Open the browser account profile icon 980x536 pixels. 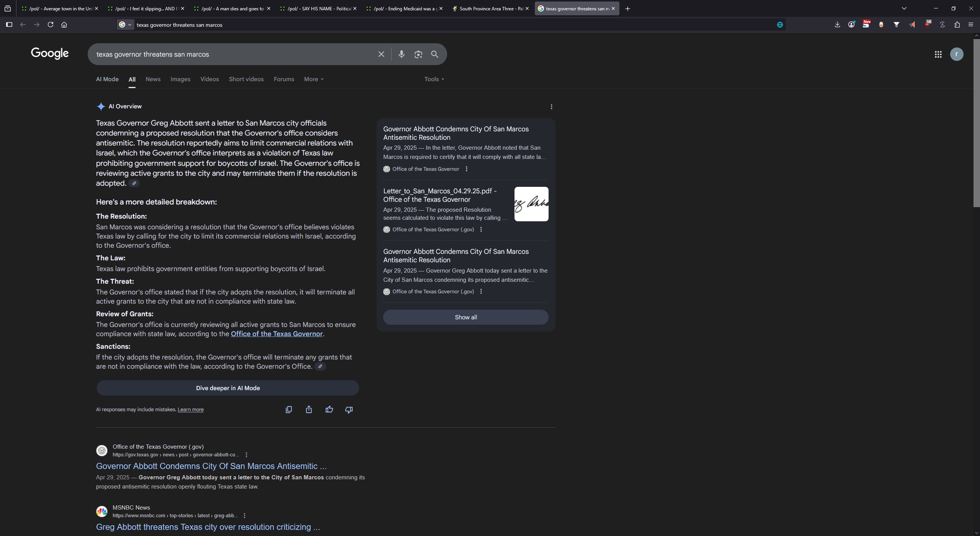851,25
